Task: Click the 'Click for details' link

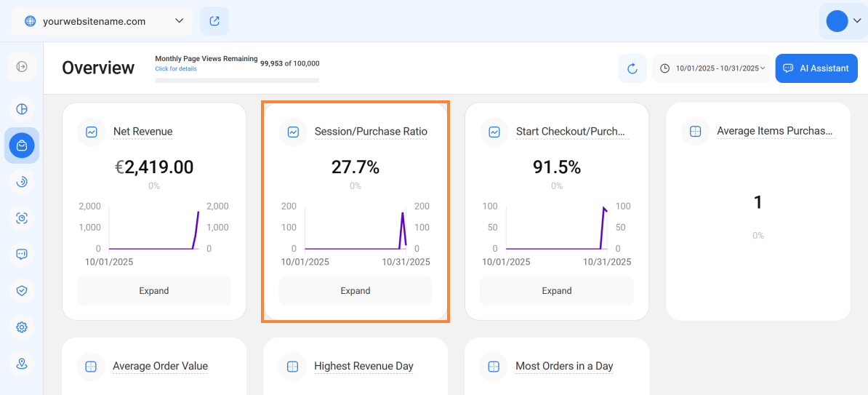Action: (x=176, y=69)
